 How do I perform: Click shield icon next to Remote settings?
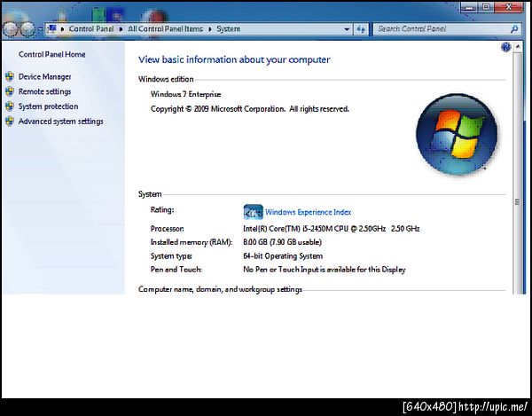(10, 91)
